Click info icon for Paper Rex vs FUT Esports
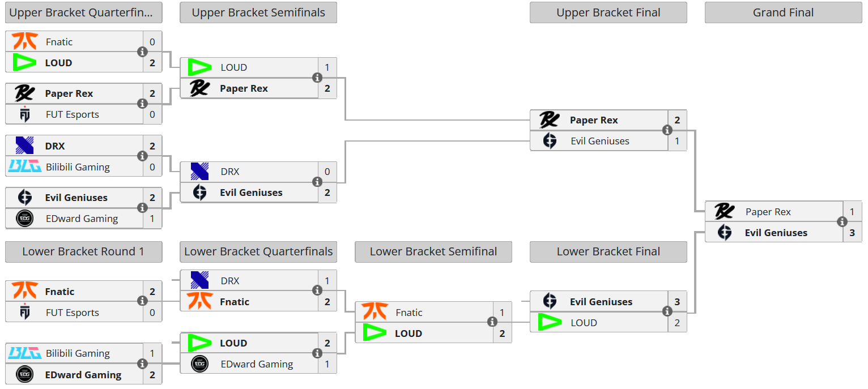 tap(142, 104)
